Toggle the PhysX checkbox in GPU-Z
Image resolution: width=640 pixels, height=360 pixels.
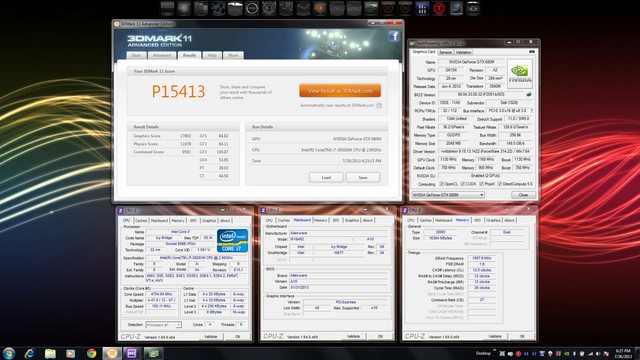point(482,184)
